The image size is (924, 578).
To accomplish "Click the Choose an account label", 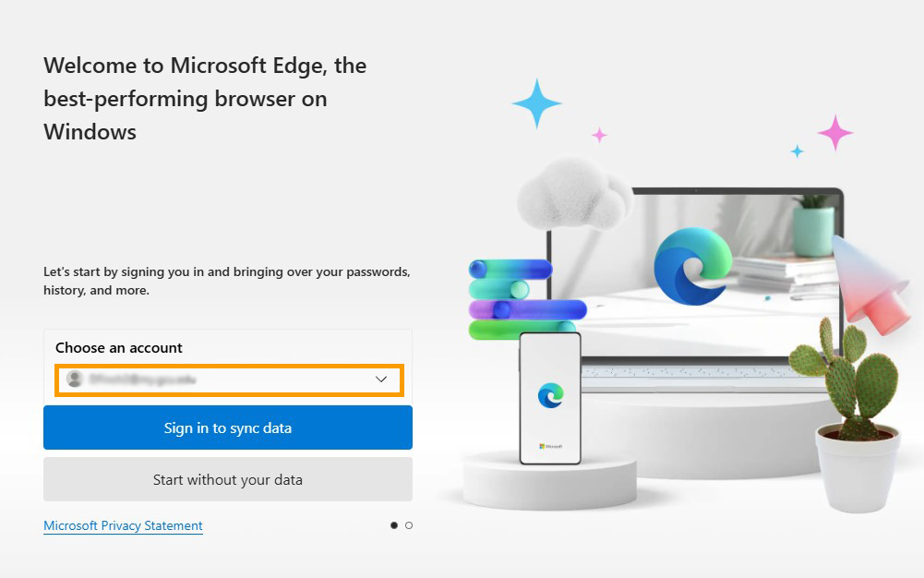I will pyautogui.click(x=119, y=347).
